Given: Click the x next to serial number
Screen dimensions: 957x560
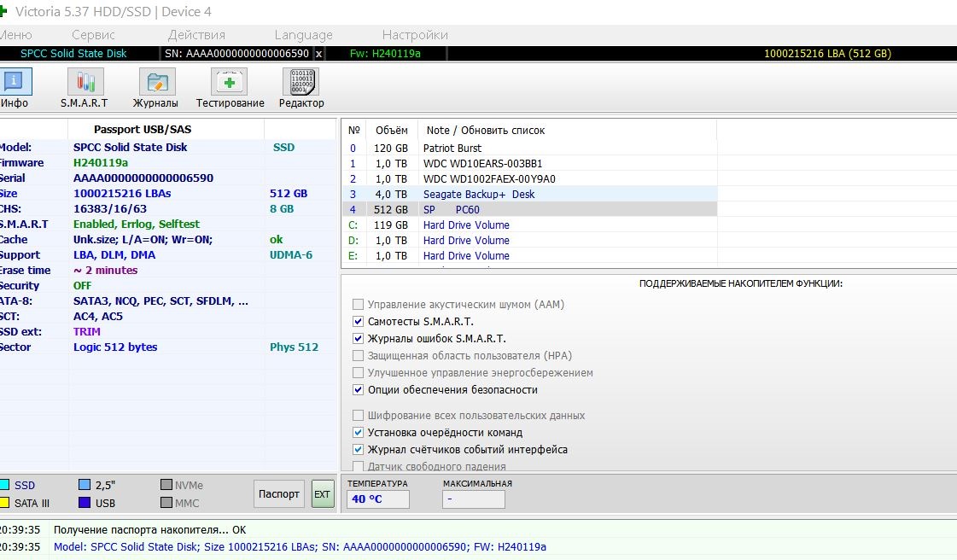Looking at the screenshot, I should pyautogui.click(x=318, y=54).
